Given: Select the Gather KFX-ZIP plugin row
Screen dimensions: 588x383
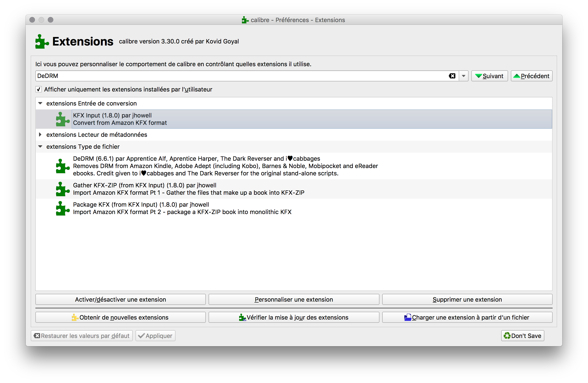Looking at the screenshot, I should [x=294, y=189].
